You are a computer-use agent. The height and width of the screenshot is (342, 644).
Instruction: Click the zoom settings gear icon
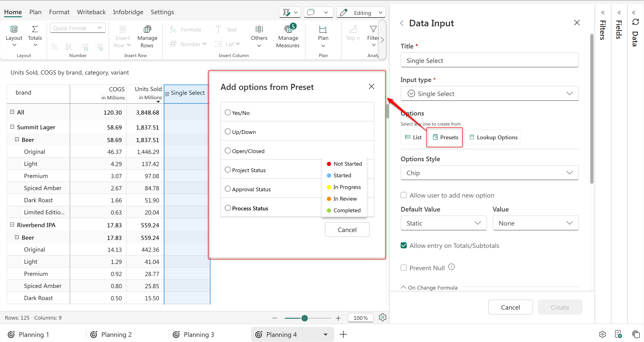click(382, 318)
